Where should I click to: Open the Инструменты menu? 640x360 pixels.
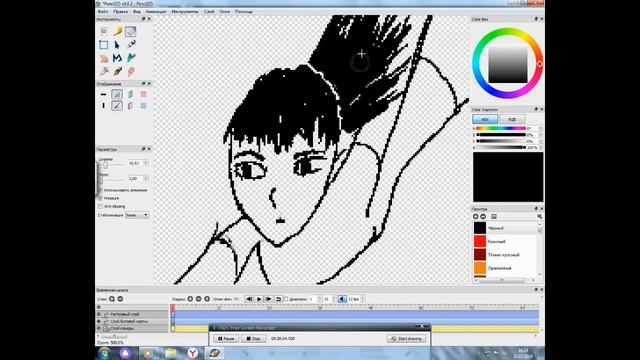click(185, 12)
